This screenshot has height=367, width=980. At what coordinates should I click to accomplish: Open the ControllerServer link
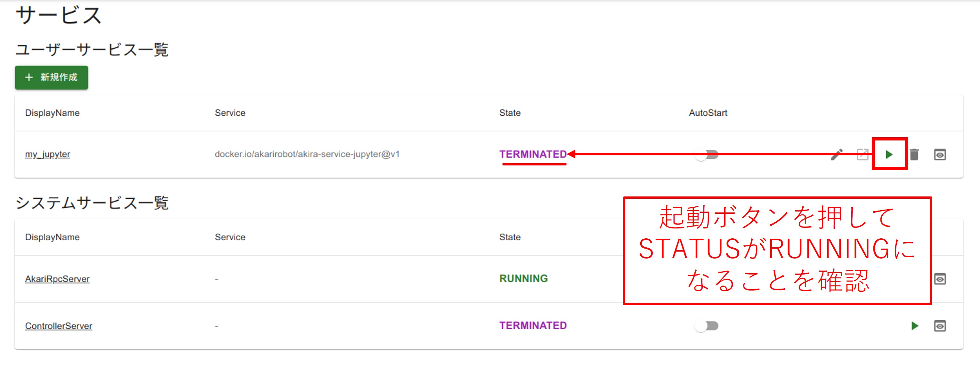click(x=59, y=326)
